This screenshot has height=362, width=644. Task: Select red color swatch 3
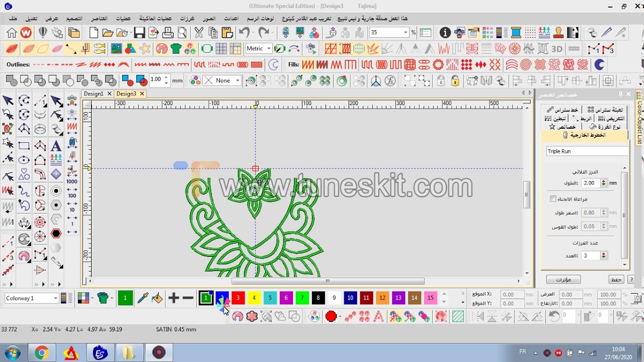[x=238, y=298]
